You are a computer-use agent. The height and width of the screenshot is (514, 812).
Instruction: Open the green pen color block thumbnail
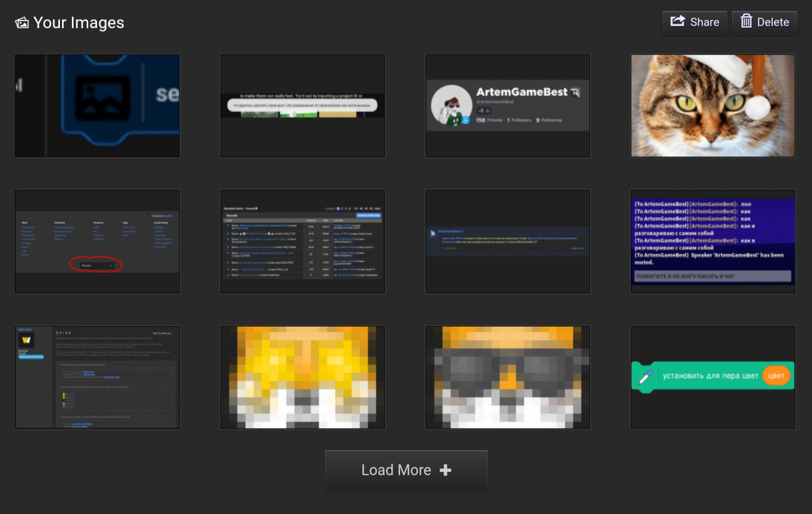click(712, 377)
